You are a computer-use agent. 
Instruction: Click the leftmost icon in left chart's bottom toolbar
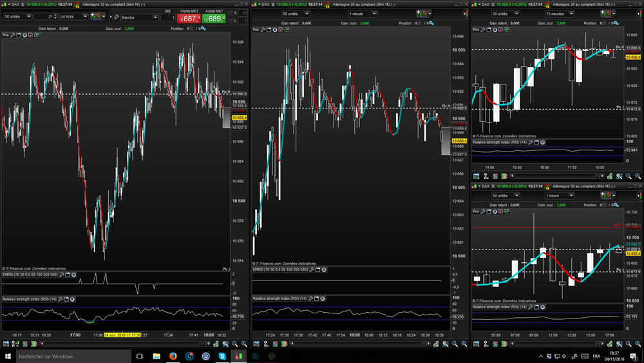click(6, 344)
